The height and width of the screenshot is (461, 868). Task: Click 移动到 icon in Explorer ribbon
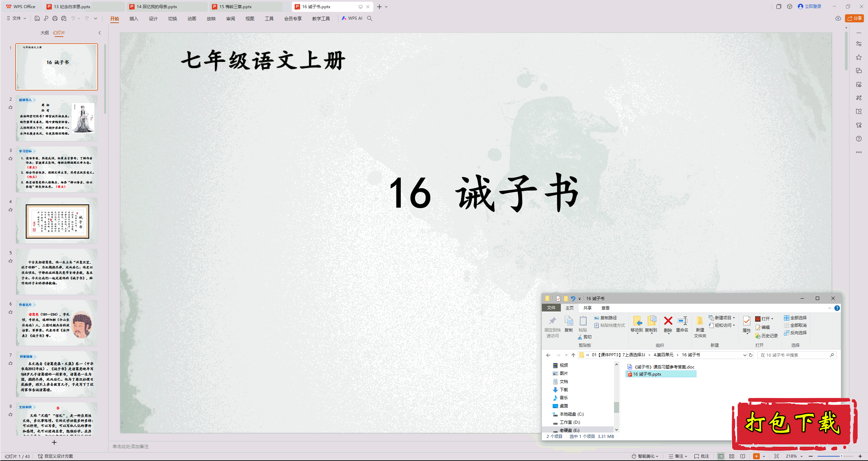(637, 324)
